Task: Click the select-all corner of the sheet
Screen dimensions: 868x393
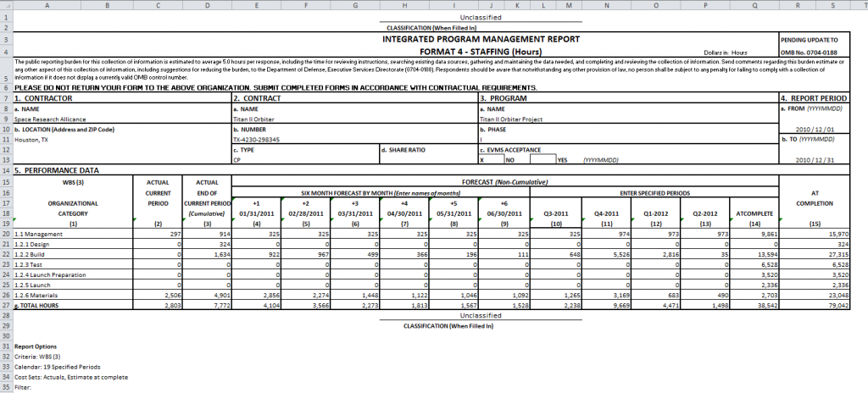Action: pyautogui.click(x=6, y=6)
